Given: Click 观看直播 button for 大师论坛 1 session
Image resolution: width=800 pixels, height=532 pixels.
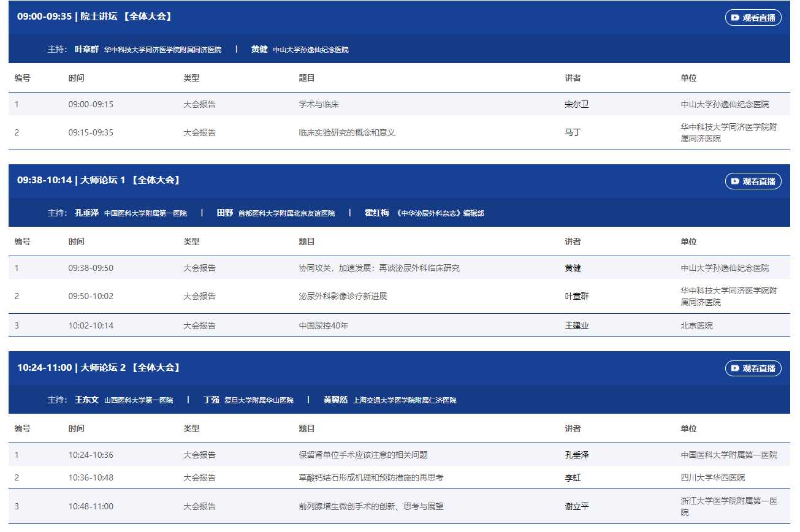Looking at the screenshot, I should pos(753,181).
